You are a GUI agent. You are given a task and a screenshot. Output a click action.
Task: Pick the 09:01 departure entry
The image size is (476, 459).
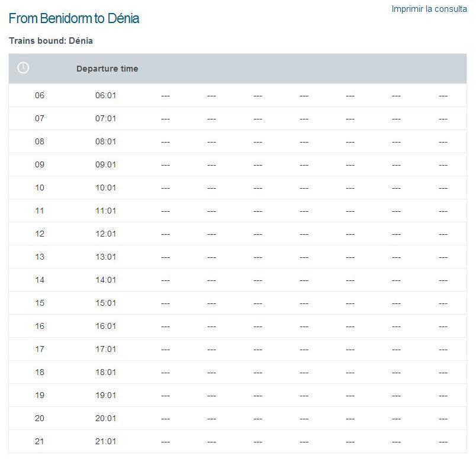tap(105, 164)
